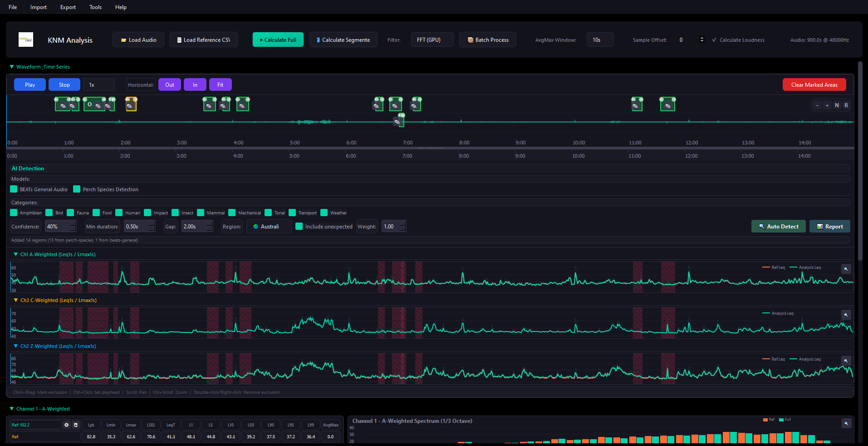The width and height of the screenshot is (868, 446).
Task: Click the zoom icon on Ch1 A-Weighted chart
Action: 846,269
